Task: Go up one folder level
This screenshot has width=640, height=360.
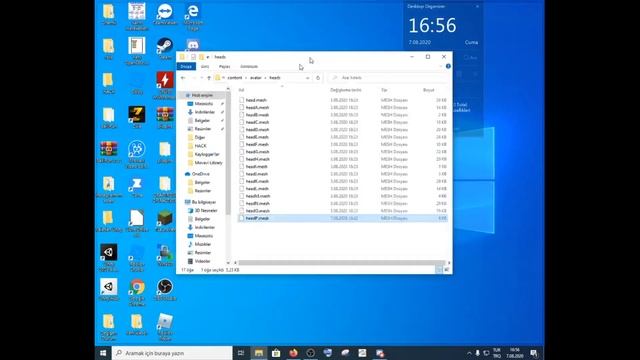Action: tap(209, 78)
